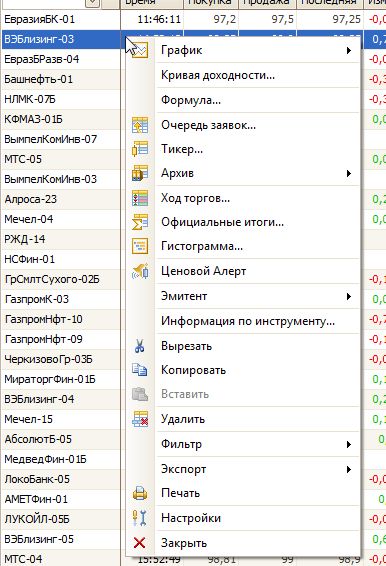
Task: Select the ЧеркизовоГр-03Б row
Action: pyautogui.click(x=61, y=359)
